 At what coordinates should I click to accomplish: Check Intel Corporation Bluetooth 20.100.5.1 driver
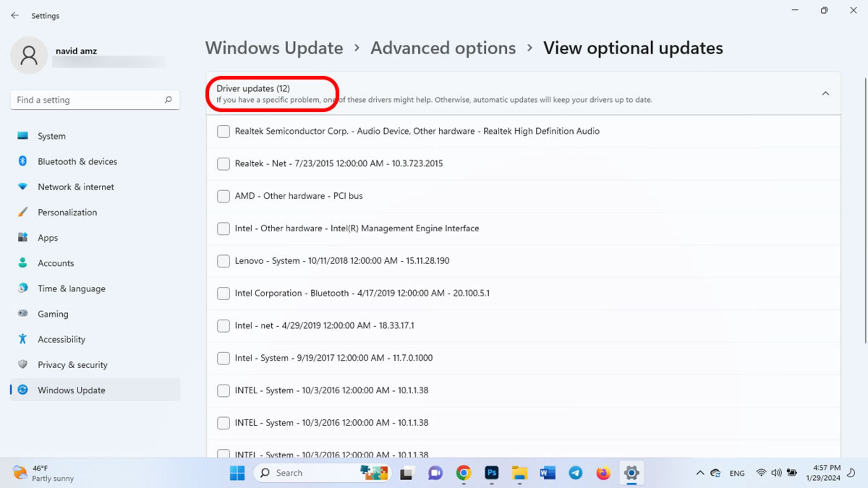tap(223, 294)
